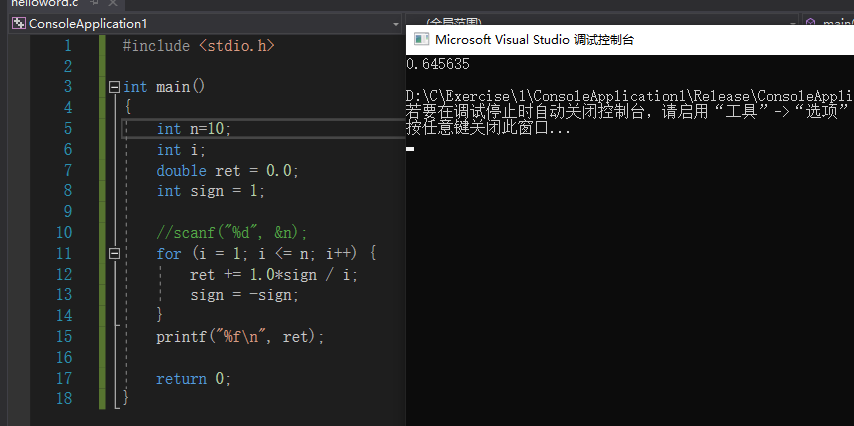854x426 pixels.
Task: Click the line ret += 1.0*sign / i;
Action: point(274,275)
